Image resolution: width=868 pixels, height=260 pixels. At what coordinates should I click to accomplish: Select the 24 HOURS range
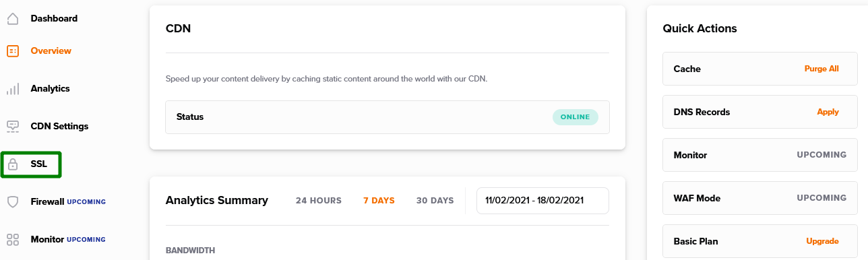(x=319, y=201)
